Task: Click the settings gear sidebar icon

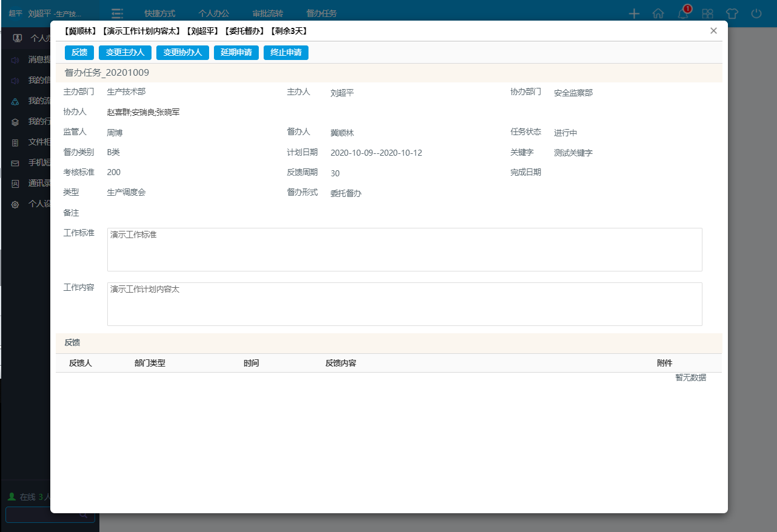Action: click(16, 204)
